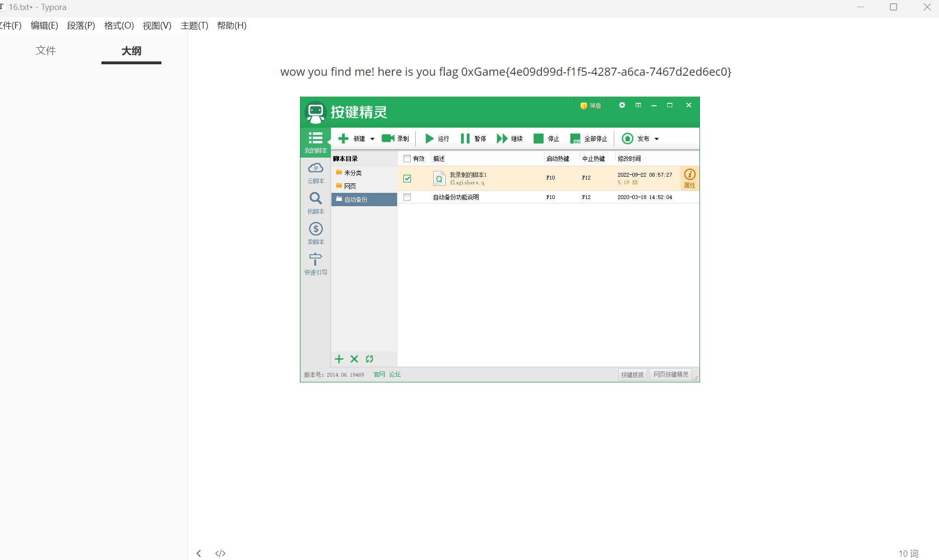Click the 版本号 2014.06.19469 text
The height and width of the screenshot is (560, 939).
click(334, 375)
